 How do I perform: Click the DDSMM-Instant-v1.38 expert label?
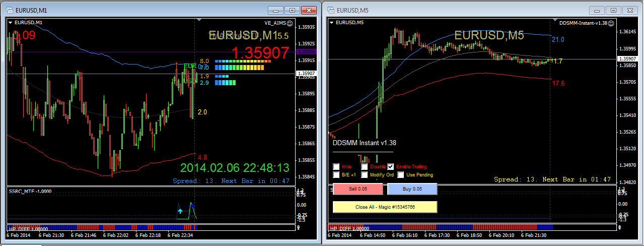tap(583, 23)
